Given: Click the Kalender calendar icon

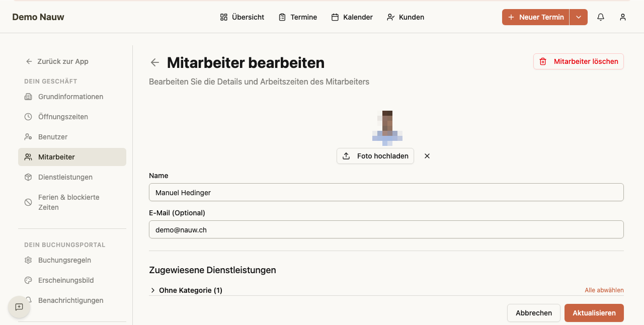Looking at the screenshot, I should point(335,17).
